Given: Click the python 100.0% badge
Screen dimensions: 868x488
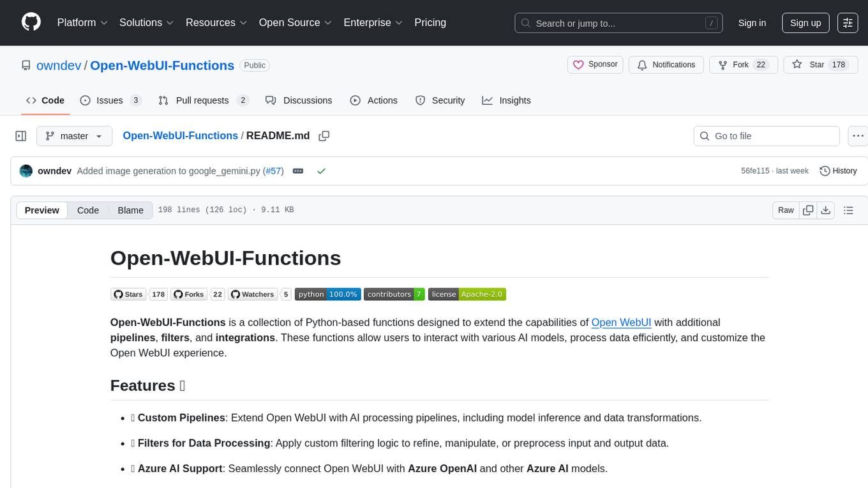Looking at the screenshot, I should click(328, 294).
